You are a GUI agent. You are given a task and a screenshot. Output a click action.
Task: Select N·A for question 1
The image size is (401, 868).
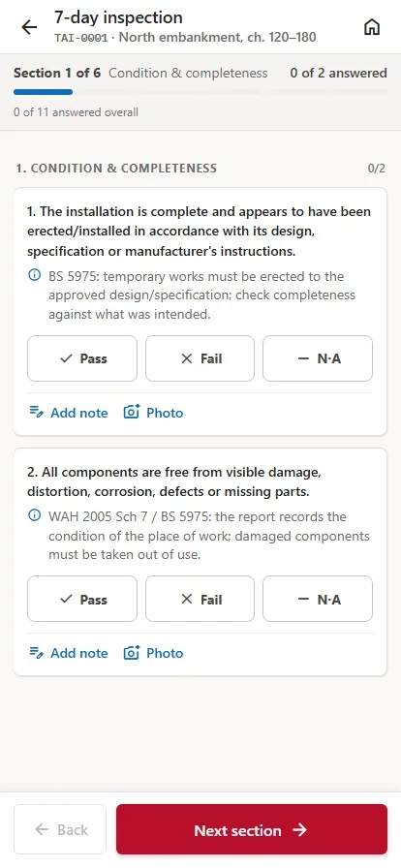pos(318,358)
